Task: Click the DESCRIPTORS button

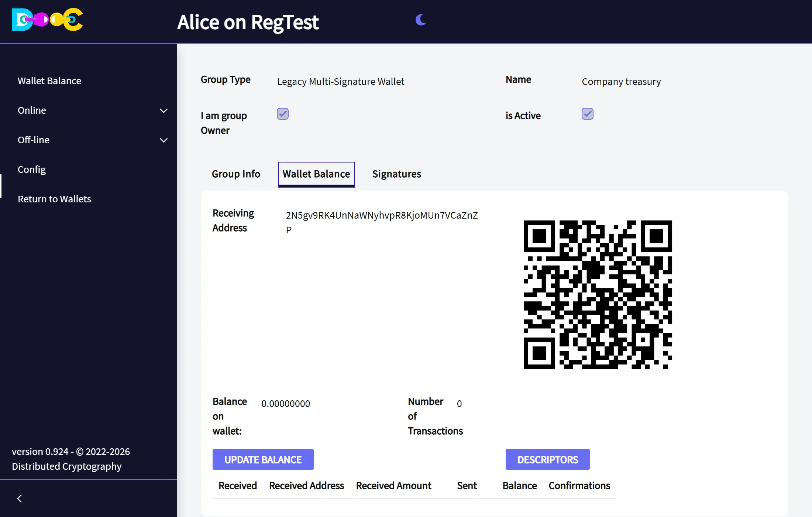Action: (x=548, y=459)
